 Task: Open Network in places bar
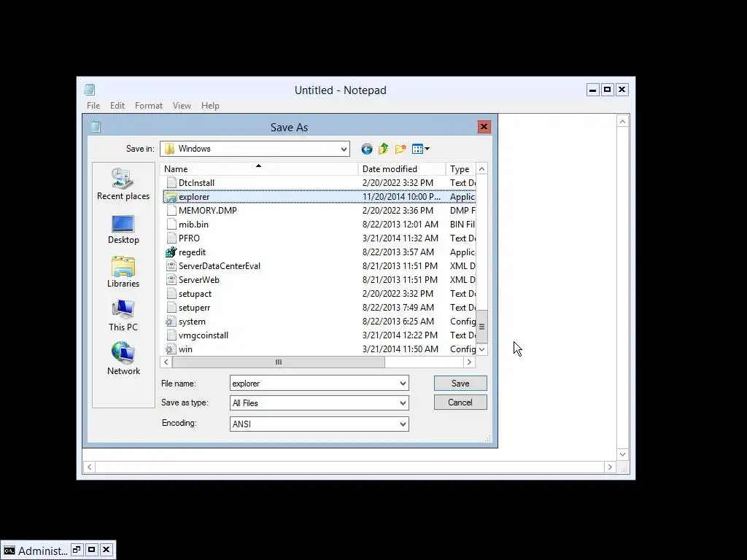(123, 359)
